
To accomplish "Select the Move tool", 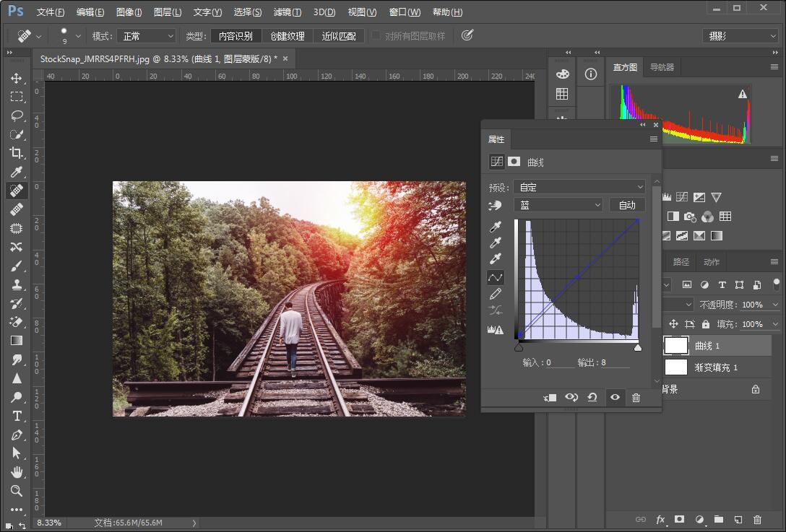I will click(x=17, y=78).
